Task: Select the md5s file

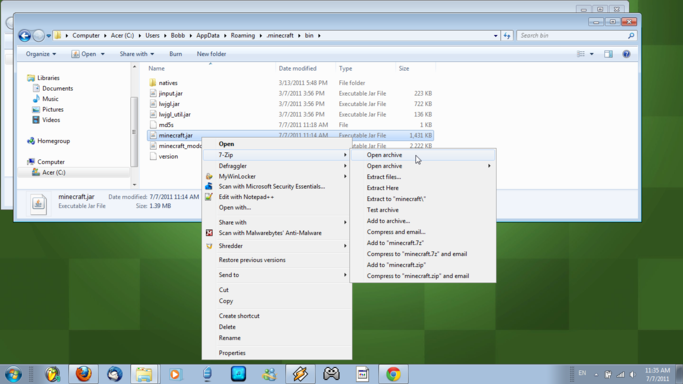Action: coord(166,125)
